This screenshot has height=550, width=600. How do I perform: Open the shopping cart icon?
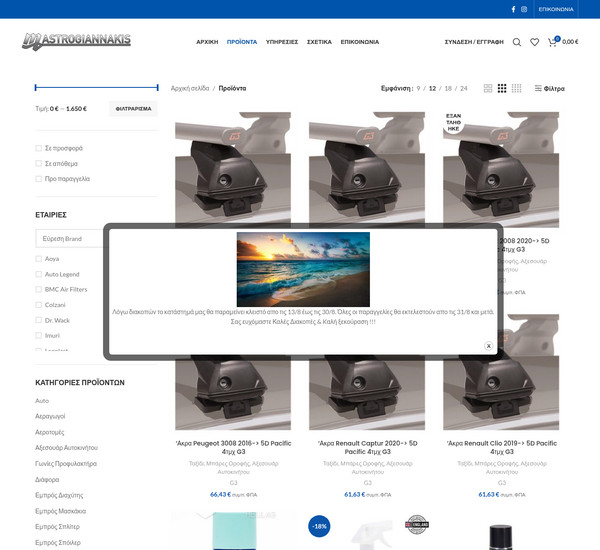[x=552, y=42]
